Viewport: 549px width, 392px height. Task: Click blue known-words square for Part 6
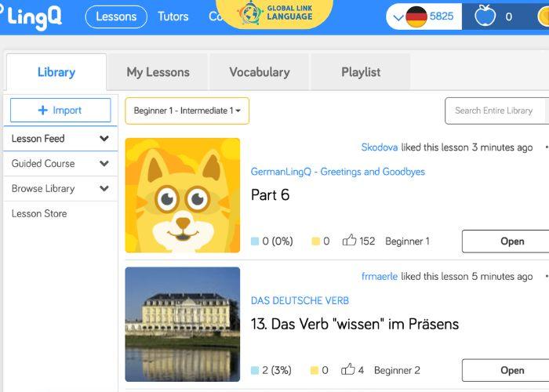click(255, 241)
